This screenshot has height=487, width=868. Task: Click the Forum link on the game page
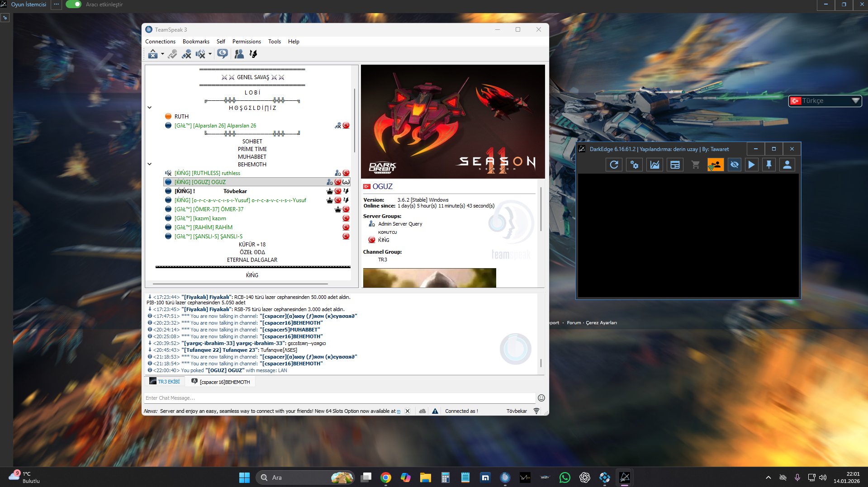[574, 323]
